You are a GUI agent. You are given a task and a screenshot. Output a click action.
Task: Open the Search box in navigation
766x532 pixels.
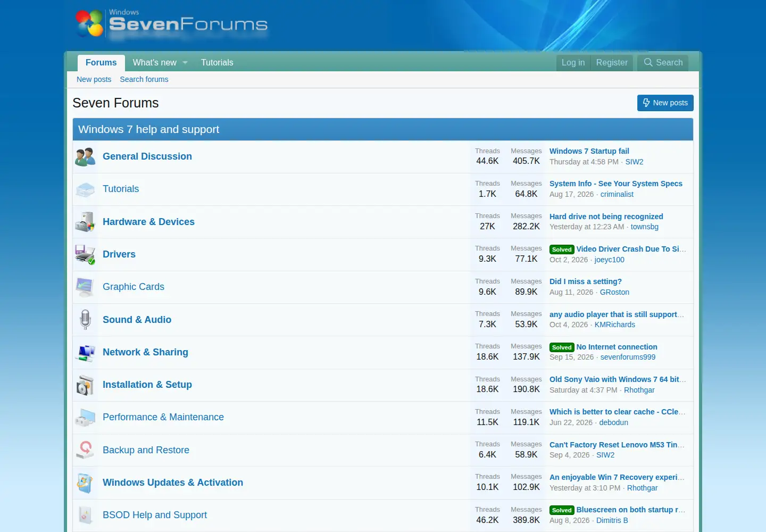[x=663, y=63]
